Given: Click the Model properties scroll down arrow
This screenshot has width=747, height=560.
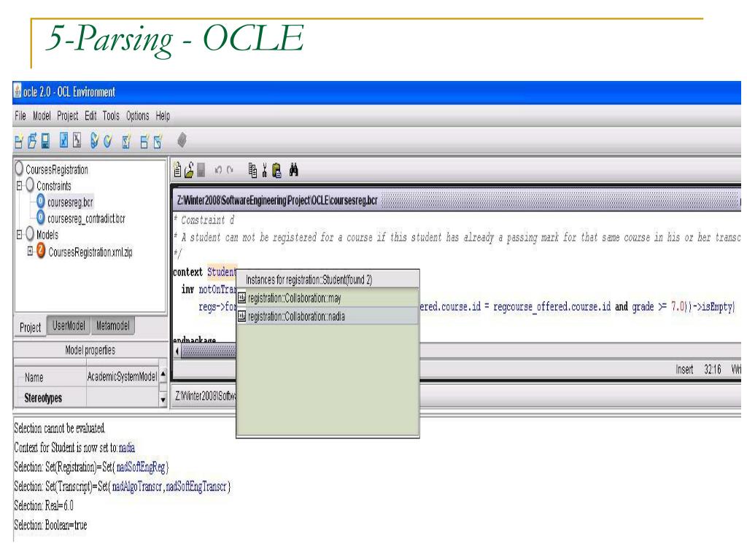Looking at the screenshot, I should pos(163,400).
